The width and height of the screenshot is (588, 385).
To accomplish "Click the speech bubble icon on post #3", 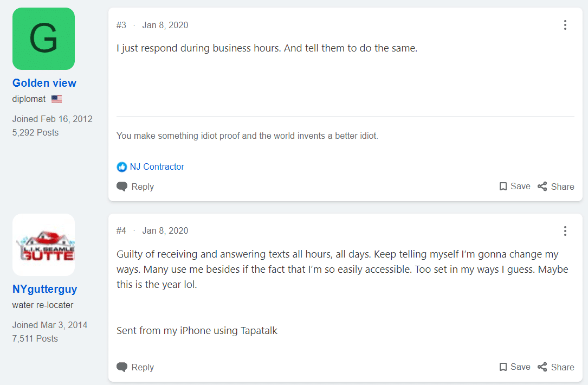I will click(x=122, y=187).
